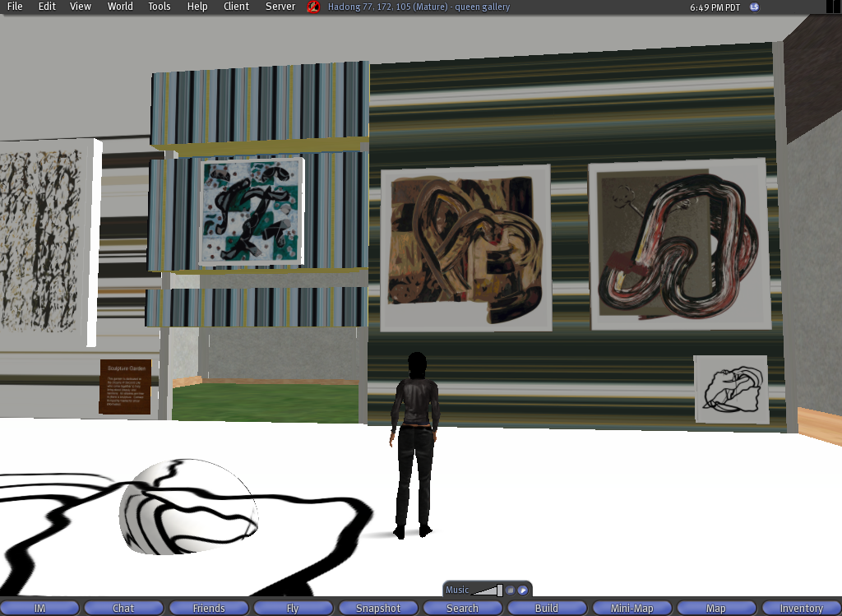Click the L$ currency icon

(x=755, y=7)
